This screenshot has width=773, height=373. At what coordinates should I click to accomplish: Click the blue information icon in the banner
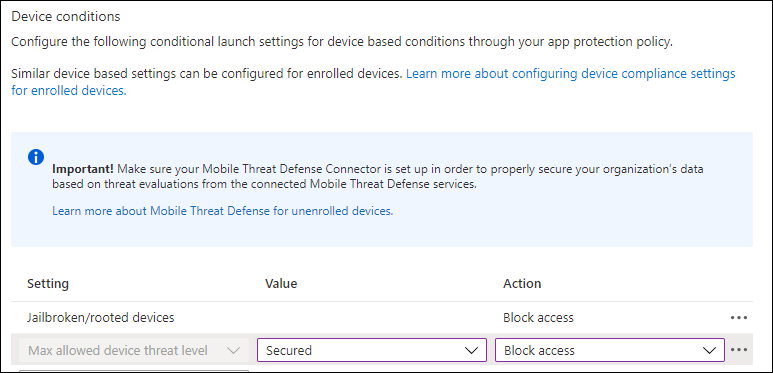[36, 157]
